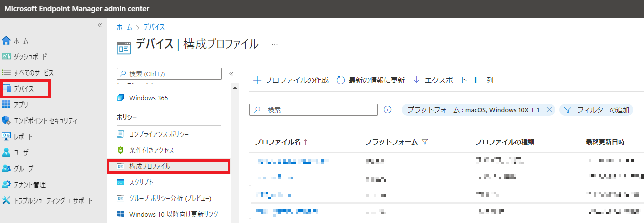Click the 条件付きアクセス shield icon
Image resolution: width=644 pixels, height=223 pixels.
pos(120,150)
